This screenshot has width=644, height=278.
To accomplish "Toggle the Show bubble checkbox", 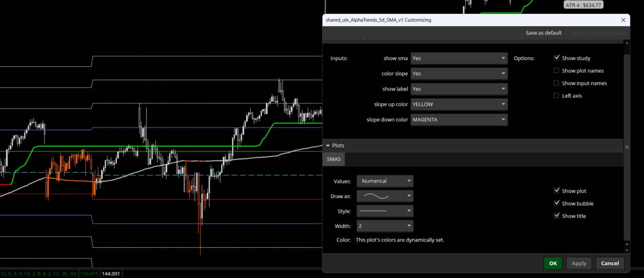I will (557, 203).
